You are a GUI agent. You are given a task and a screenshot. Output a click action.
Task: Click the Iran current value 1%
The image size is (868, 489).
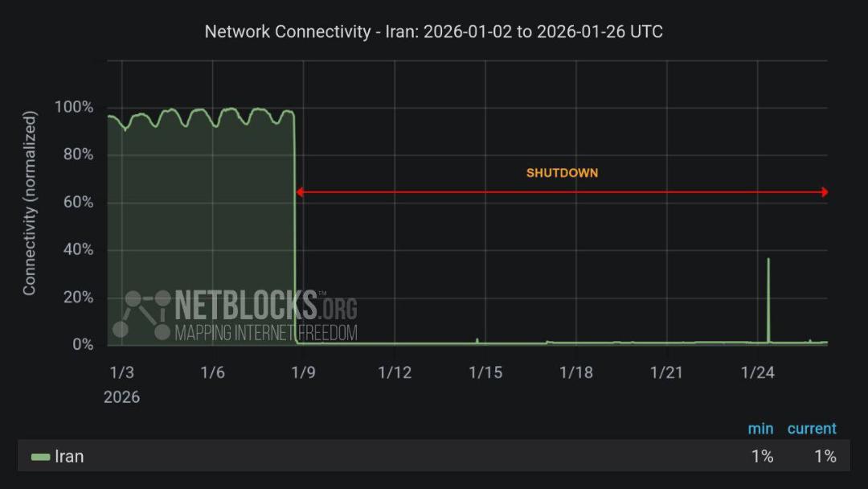(x=825, y=456)
